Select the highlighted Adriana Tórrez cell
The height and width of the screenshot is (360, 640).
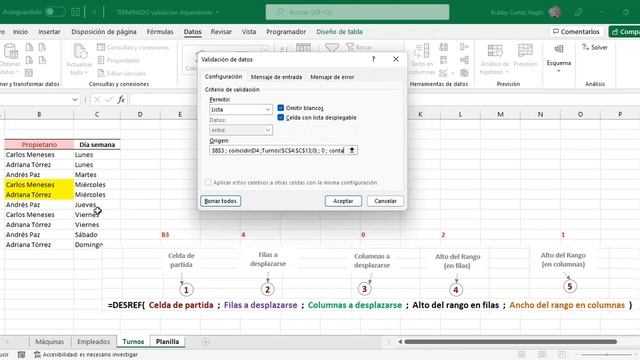pyautogui.click(x=39, y=195)
